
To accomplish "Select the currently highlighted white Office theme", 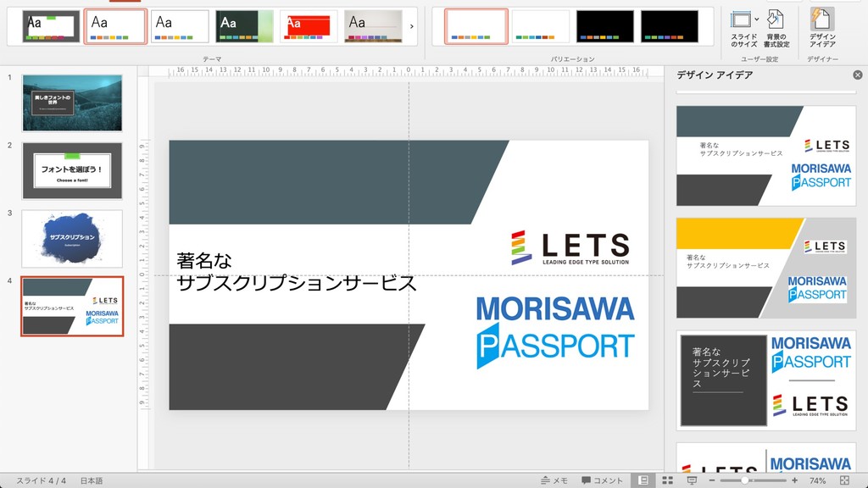I will point(115,26).
